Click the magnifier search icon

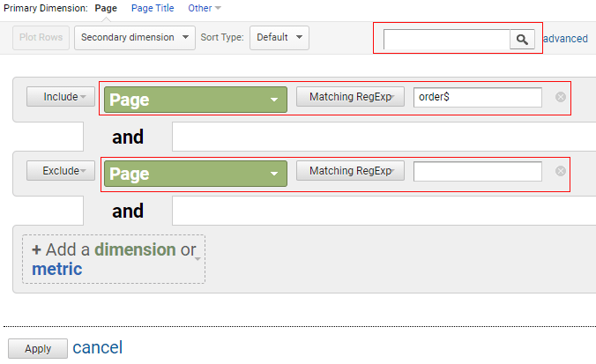(522, 39)
